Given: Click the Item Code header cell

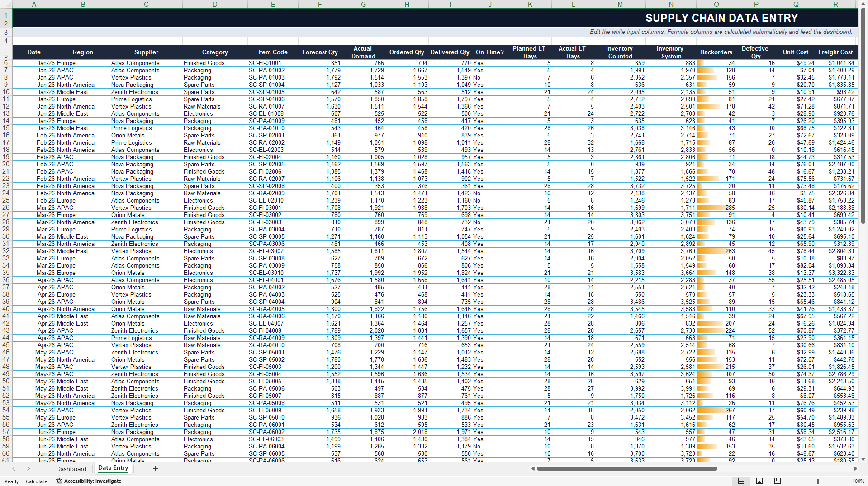Looking at the screenshot, I should pos(273,52).
